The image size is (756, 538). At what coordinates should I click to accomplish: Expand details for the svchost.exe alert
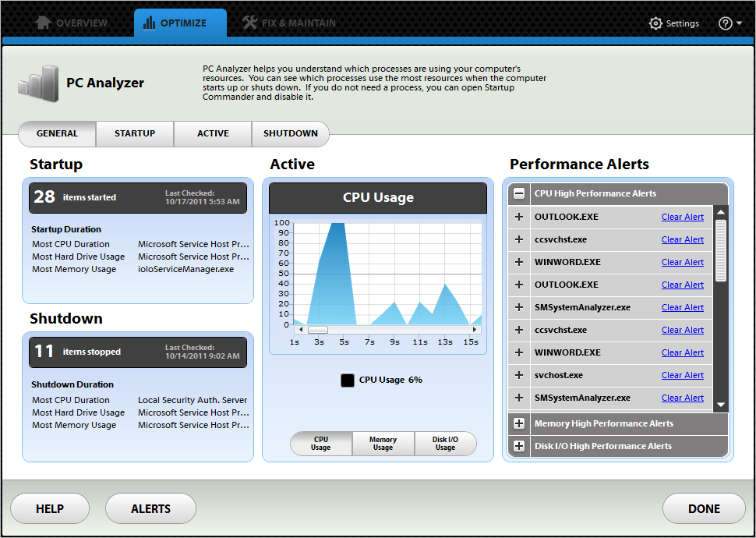click(519, 375)
